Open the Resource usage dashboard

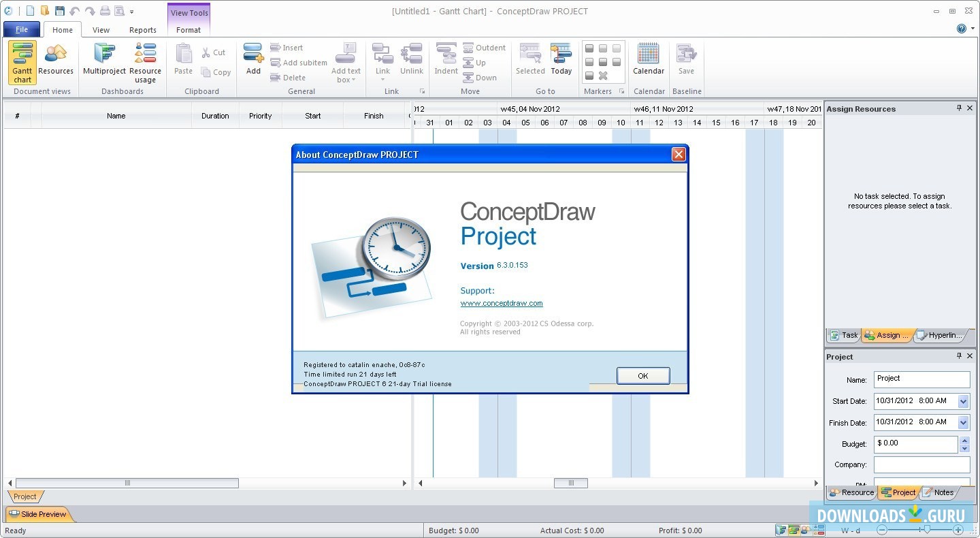pos(145,62)
